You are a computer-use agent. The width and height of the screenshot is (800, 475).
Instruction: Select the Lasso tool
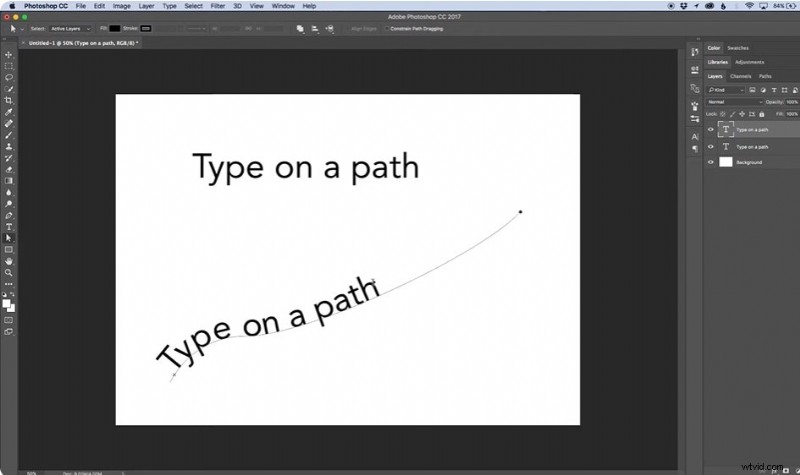[9, 78]
